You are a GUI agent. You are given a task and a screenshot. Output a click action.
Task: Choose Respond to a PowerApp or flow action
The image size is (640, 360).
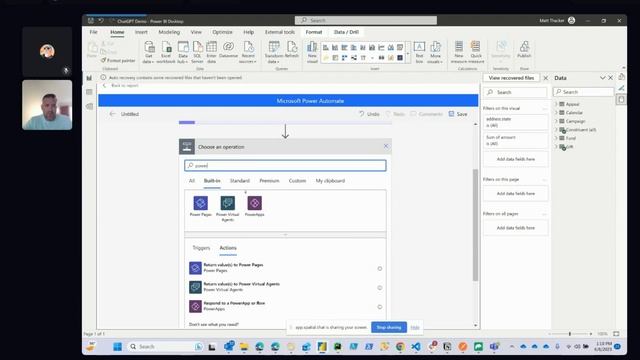[285, 307]
